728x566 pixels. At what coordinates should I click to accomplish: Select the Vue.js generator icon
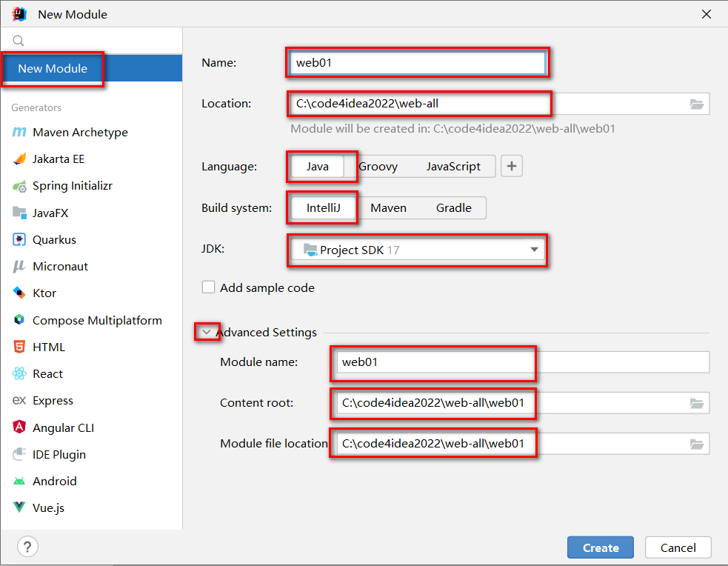[x=19, y=508]
